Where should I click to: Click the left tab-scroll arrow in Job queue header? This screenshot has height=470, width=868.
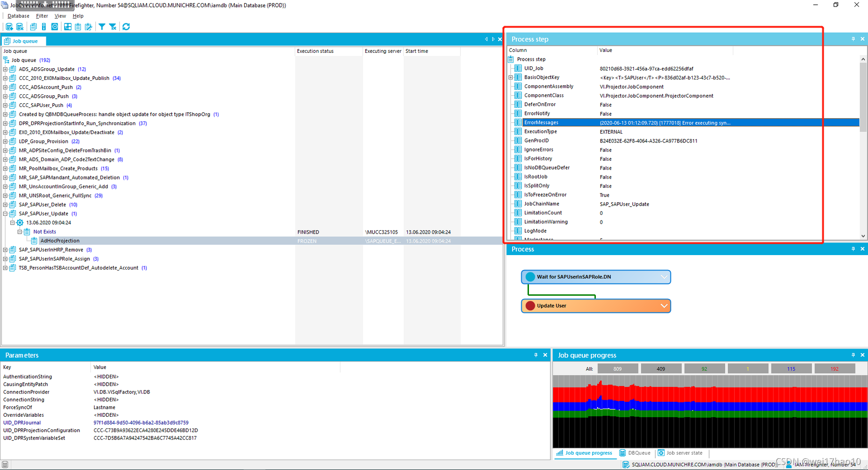(486, 39)
